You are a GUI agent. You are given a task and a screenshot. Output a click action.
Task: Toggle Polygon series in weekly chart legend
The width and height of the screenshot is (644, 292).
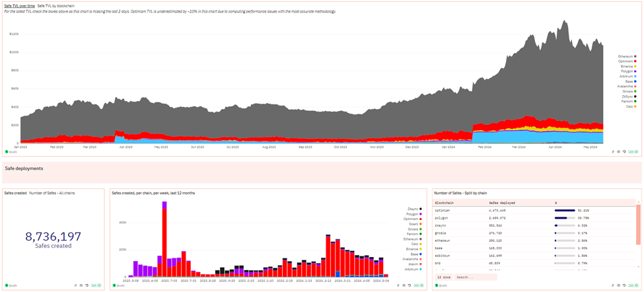tap(415, 215)
